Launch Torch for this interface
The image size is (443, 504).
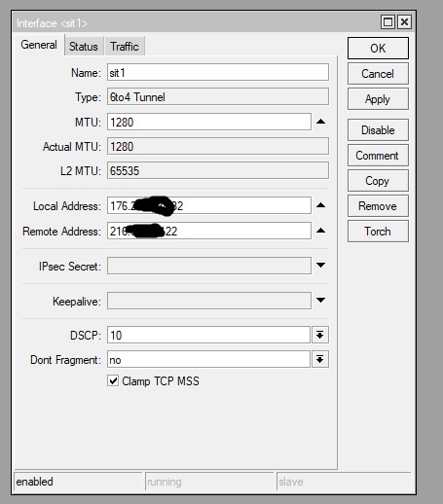tap(378, 232)
